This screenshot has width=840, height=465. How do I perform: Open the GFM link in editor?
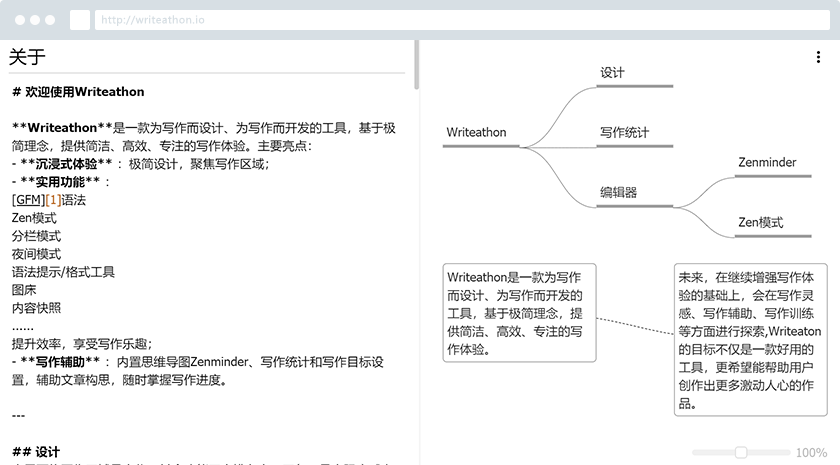click(x=28, y=200)
